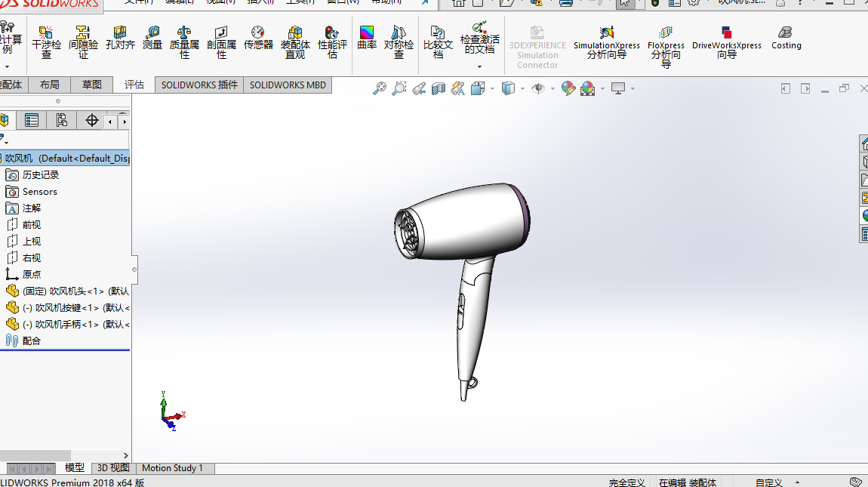868x487 pixels.
Task: Select the 评估 ribbon tab
Action: (x=134, y=85)
